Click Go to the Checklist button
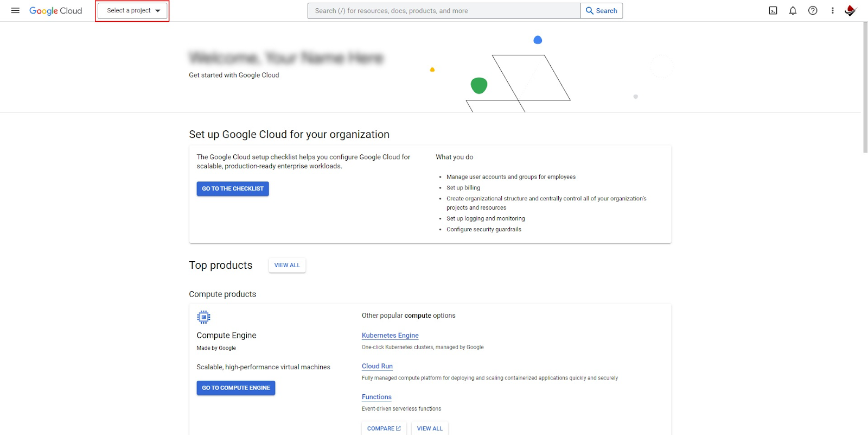 point(233,188)
